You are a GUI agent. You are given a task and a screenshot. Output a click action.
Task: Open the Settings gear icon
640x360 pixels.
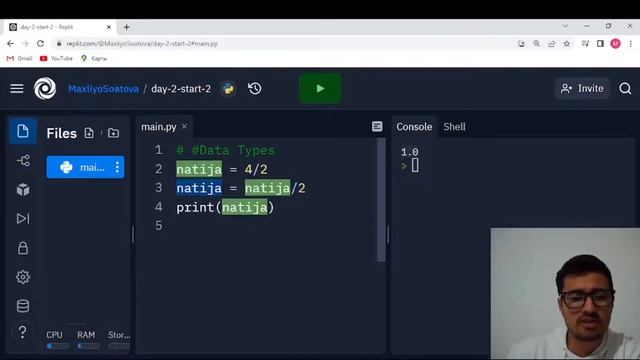click(x=23, y=277)
